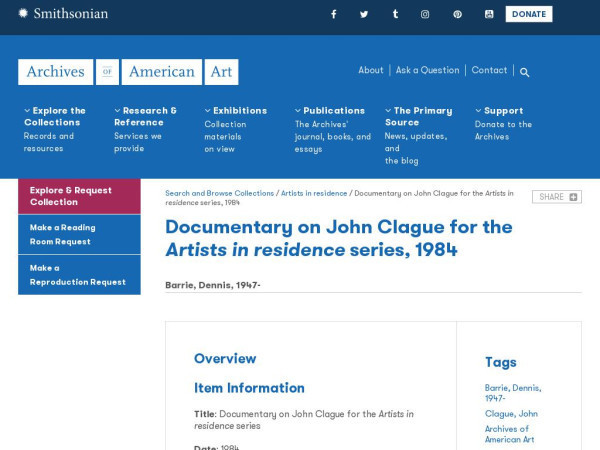
Task: Expand the Research & Reference menu
Action: coord(145,116)
